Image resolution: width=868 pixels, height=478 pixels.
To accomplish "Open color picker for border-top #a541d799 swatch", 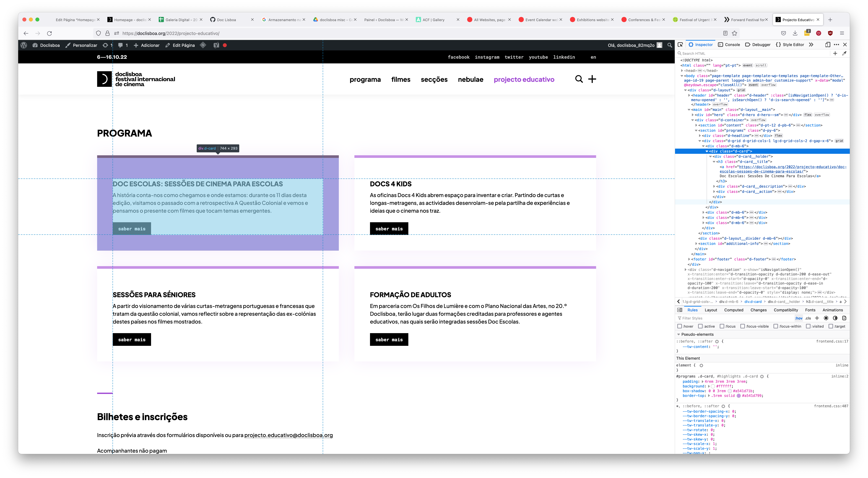I will click(739, 396).
